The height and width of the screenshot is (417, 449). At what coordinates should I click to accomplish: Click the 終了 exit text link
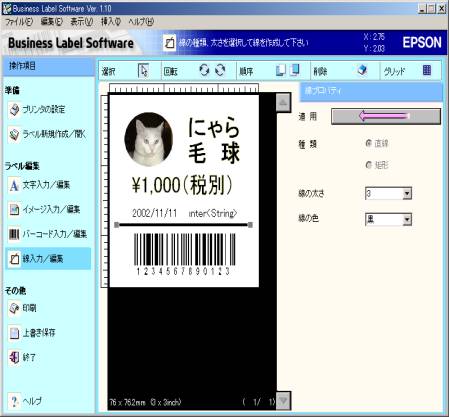click(x=29, y=358)
